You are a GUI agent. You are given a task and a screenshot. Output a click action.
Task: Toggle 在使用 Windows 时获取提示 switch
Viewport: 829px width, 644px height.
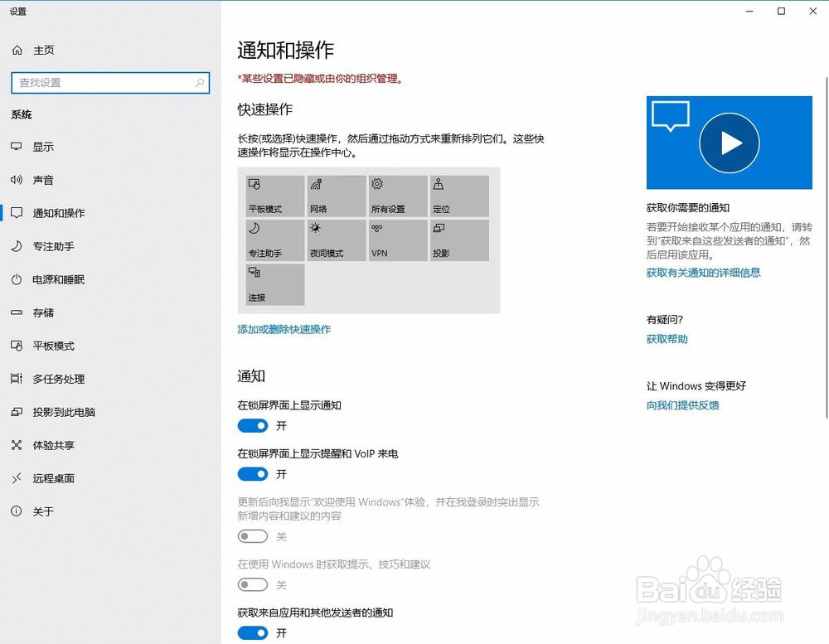pos(253,585)
